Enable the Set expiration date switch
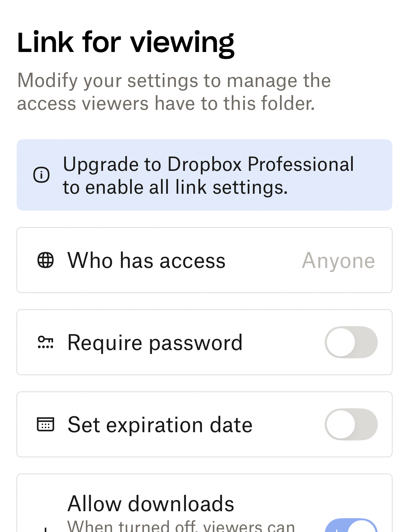Screen dimensions: 409x532 point(351,425)
